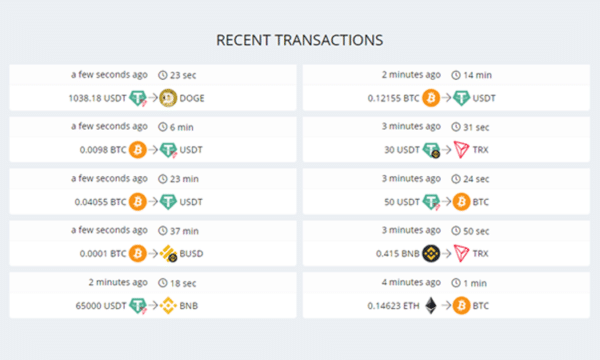The image size is (600, 360).
Task: Click the BTC icon in the 50 USDT row
Action: tap(461, 202)
